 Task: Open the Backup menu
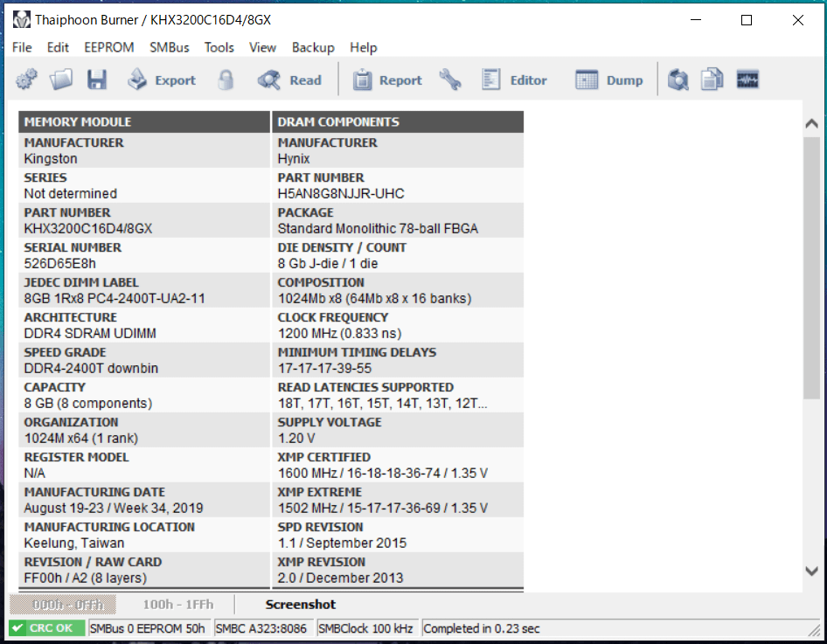[313, 47]
